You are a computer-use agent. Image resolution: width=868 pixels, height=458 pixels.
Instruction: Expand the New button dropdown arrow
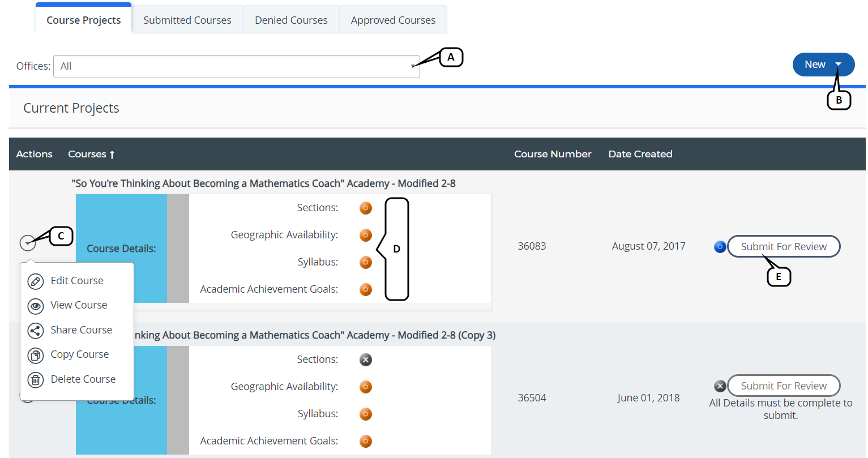pyautogui.click(x=839, y=65)
